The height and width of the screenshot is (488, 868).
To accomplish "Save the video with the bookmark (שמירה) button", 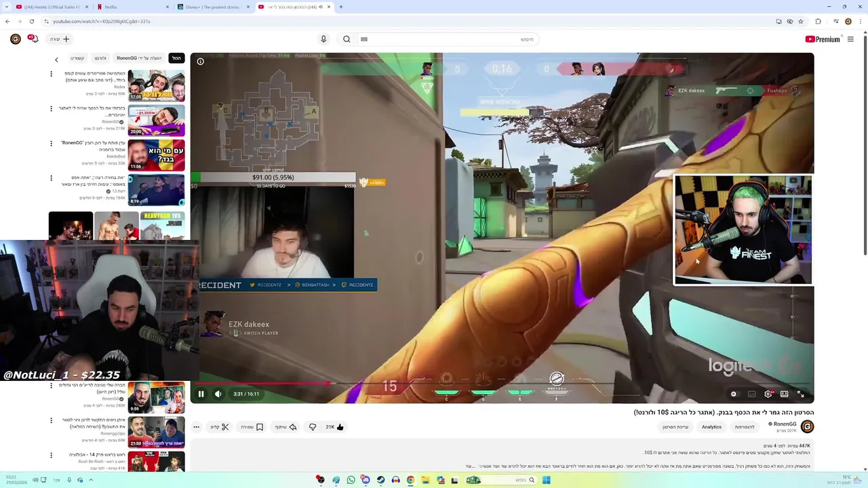I will click(252, 427).
